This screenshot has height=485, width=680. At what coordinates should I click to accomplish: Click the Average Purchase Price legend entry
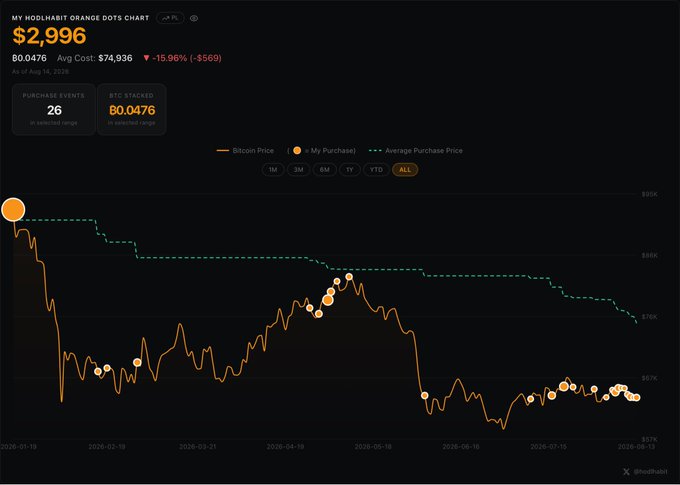415,151
